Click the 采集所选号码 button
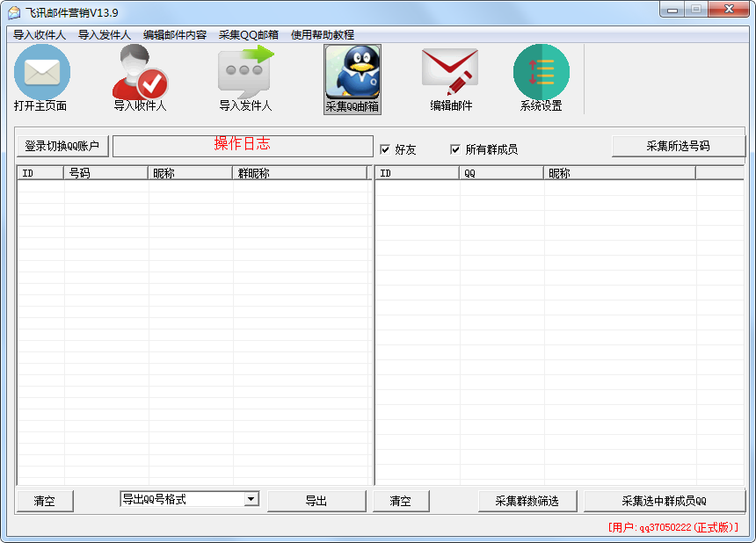Viewport: 756px width, 543px height. pos(678,146)
